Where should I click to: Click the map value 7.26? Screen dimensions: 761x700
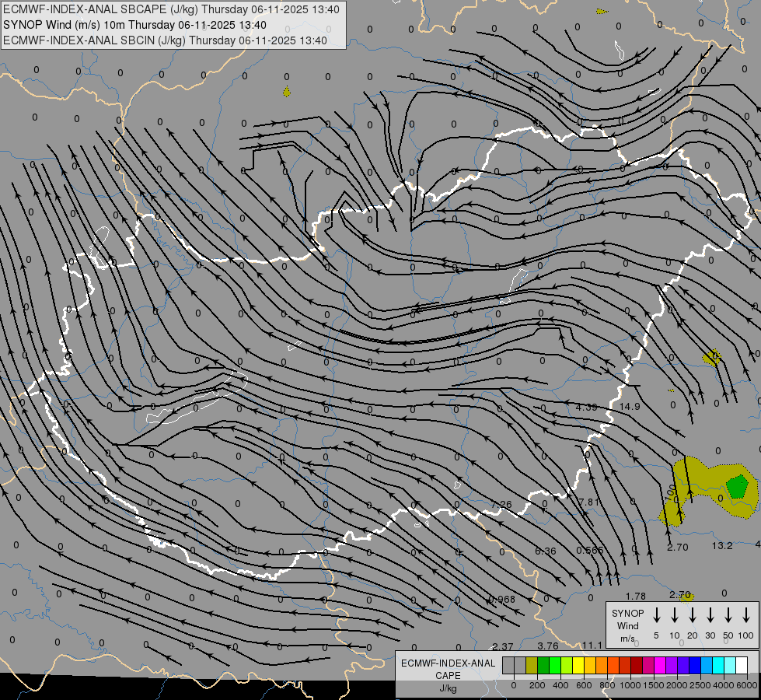coord(501,505)
